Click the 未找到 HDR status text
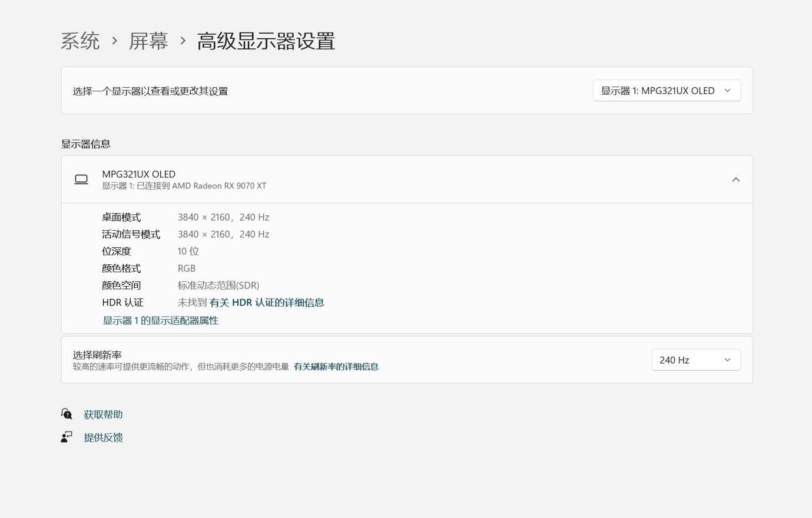 (x=193, y=303)
